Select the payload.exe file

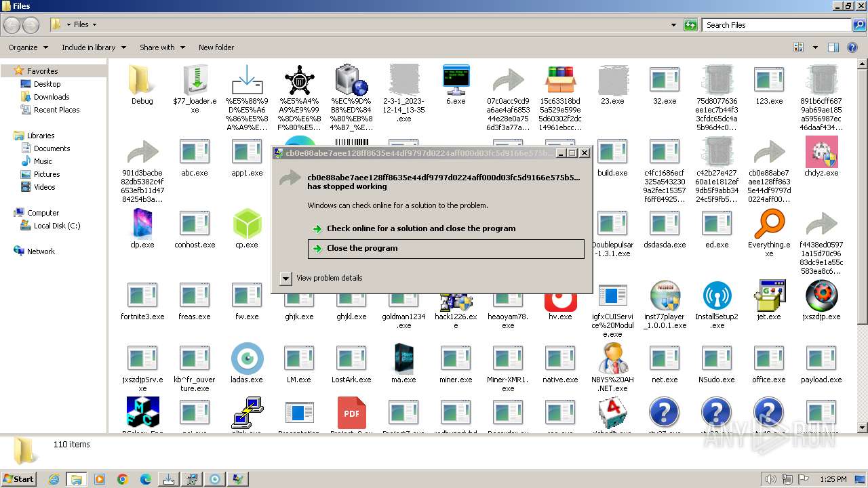(821, 359)
